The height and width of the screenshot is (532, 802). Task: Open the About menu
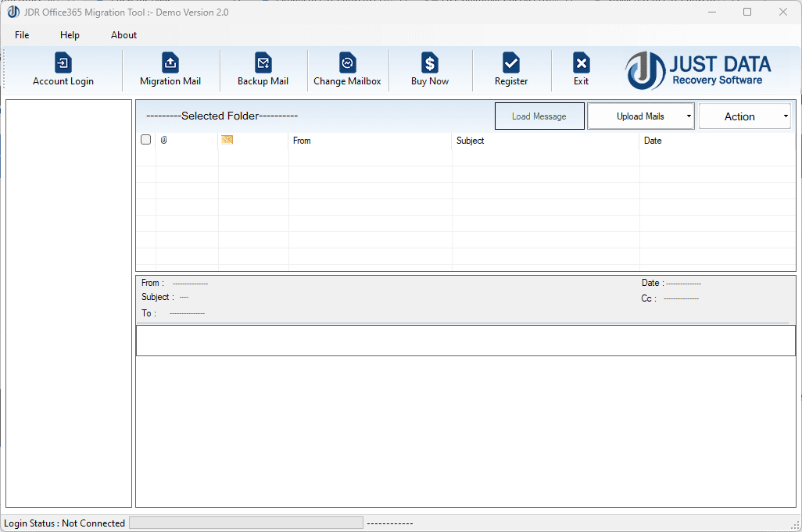click(x=124, y=35)
